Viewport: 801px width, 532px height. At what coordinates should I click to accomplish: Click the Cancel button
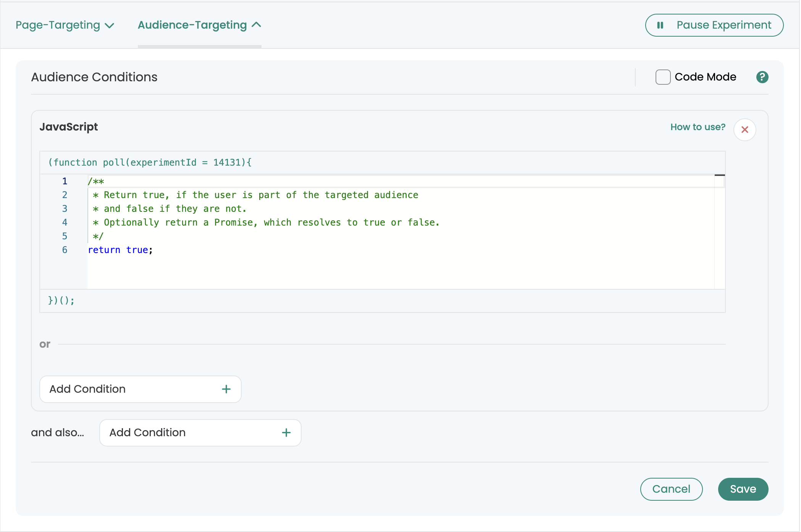671,489
